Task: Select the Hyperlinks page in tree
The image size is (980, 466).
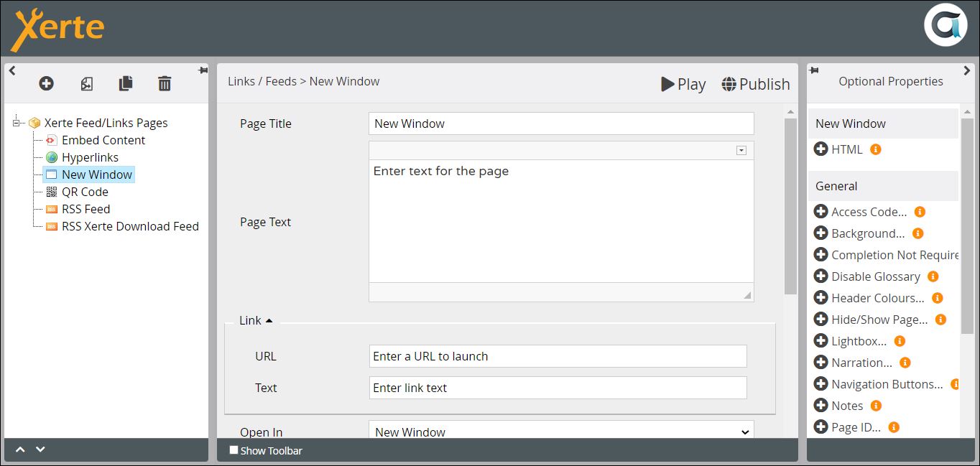Action: pyautogui.click(x=89, y=157)
